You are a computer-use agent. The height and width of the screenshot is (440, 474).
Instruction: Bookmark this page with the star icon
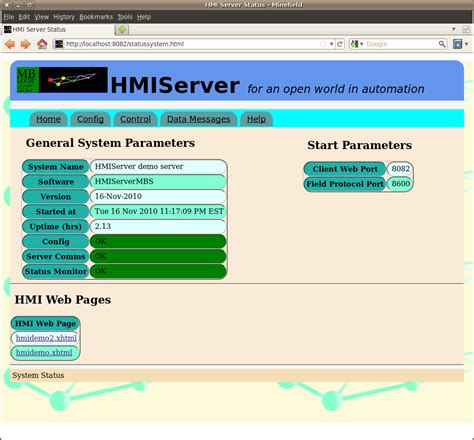pyautogui.click(x=323, y=44)
